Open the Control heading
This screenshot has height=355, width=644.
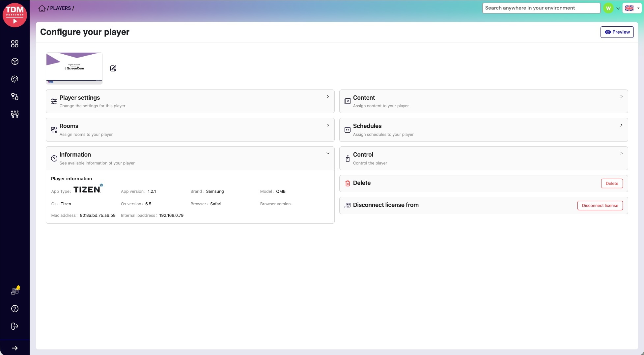(363, 155)
